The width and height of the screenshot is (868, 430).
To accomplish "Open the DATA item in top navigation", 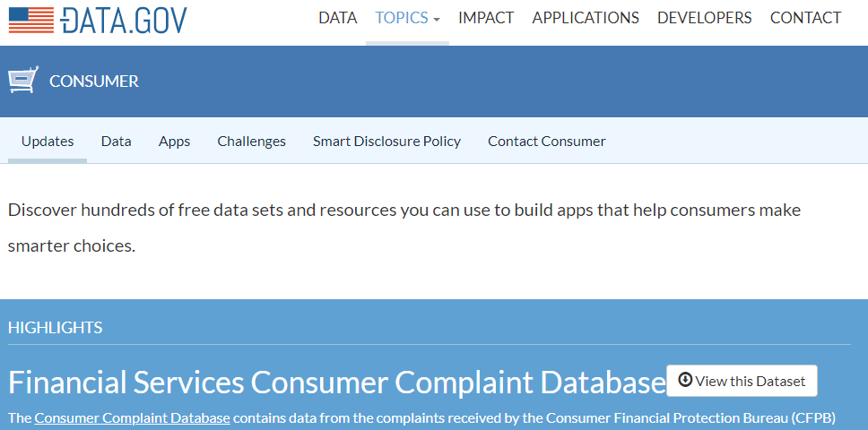I will tap(338, 18).
